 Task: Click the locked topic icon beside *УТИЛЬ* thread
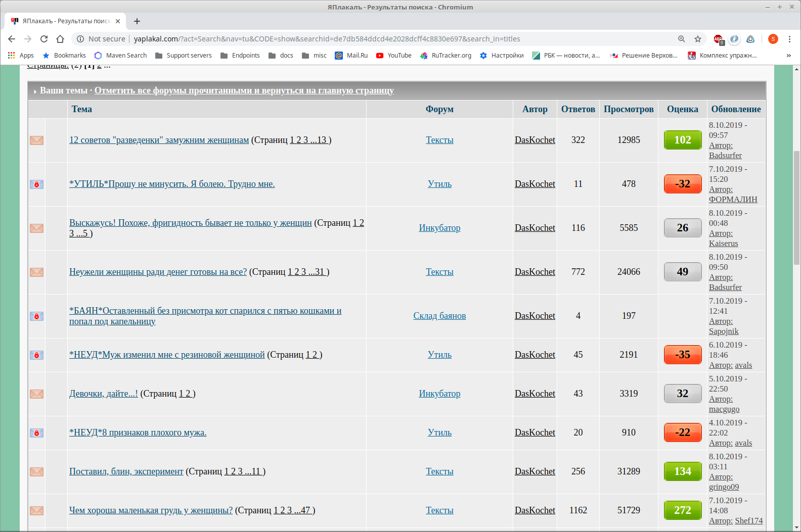click(36, 184)
